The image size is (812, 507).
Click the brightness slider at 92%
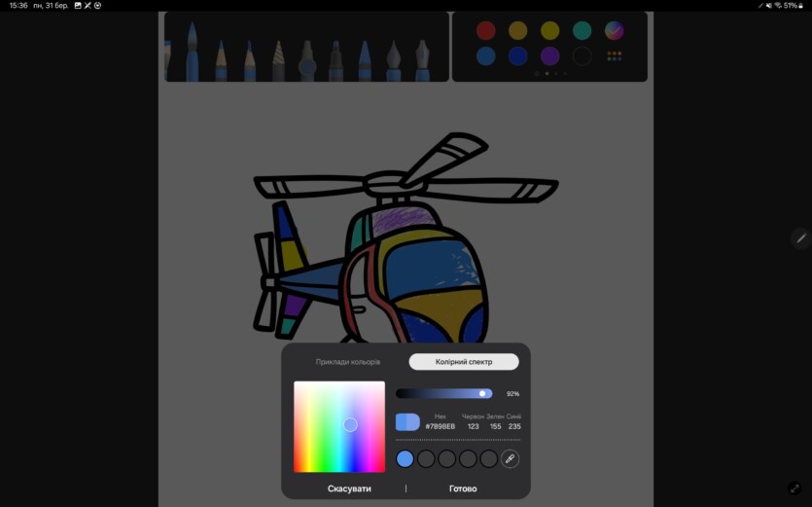pyautogui.click(x=482, y=394)
